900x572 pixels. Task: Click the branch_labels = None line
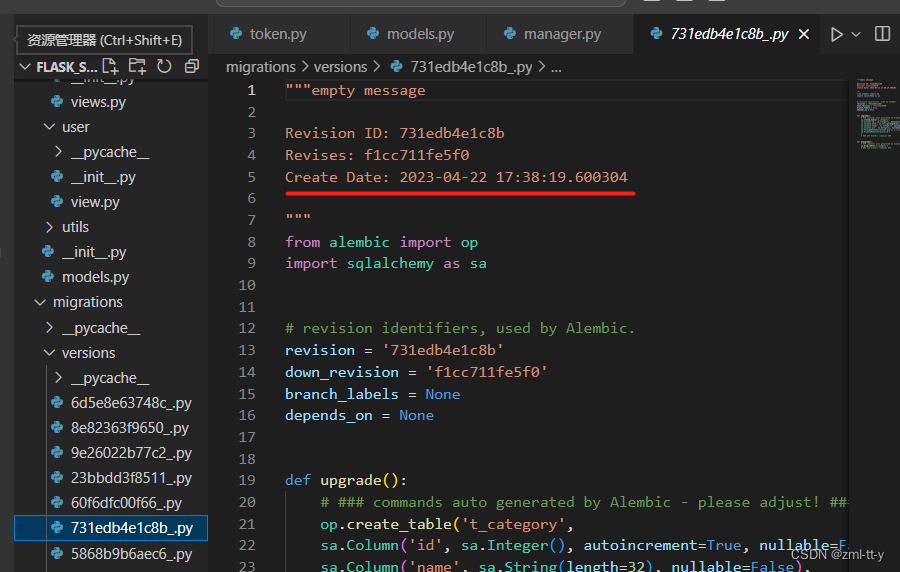click(373, 394)
